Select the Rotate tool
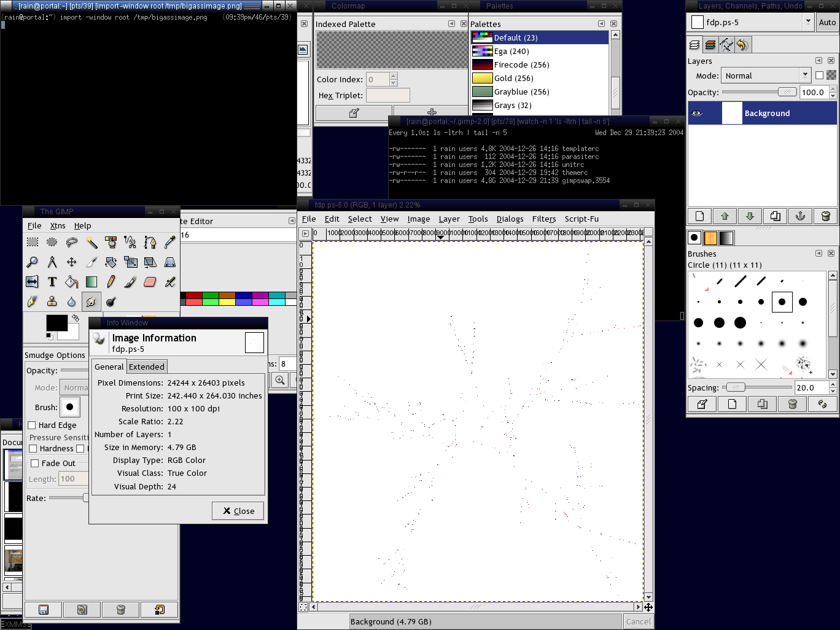This screenshot has height=630, width=840. 111,262
